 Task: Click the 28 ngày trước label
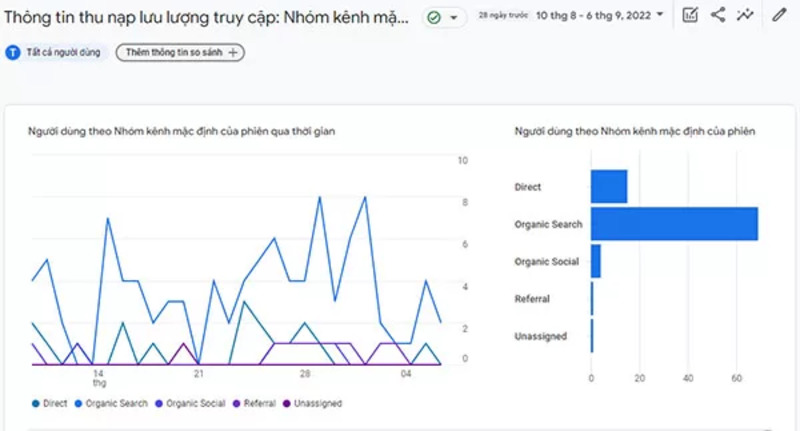click(503, 15)
